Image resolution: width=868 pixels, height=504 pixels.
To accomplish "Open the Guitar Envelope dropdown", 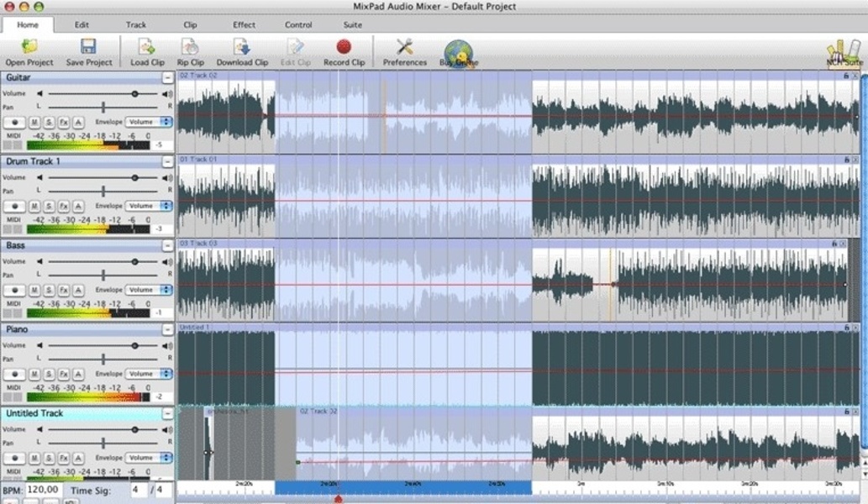I will pyautogui.click(x=149, y=122).
